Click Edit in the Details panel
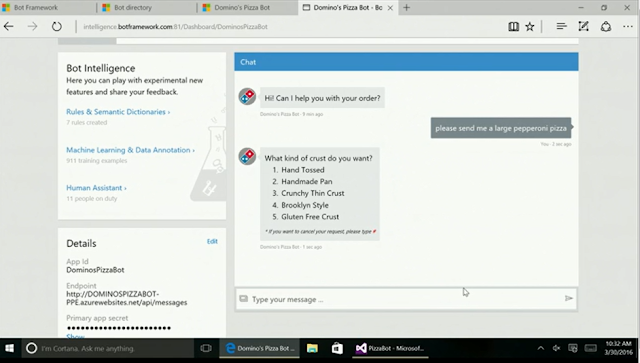Image resolution: width=640 pixels, height=363 pixels. [x=212, y=241]
